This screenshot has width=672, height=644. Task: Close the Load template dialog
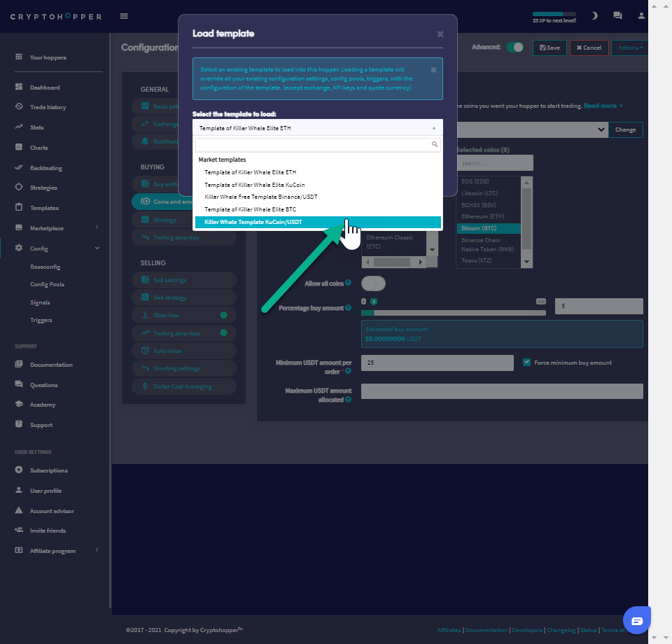pyautogui.click(x=440, y=34)
